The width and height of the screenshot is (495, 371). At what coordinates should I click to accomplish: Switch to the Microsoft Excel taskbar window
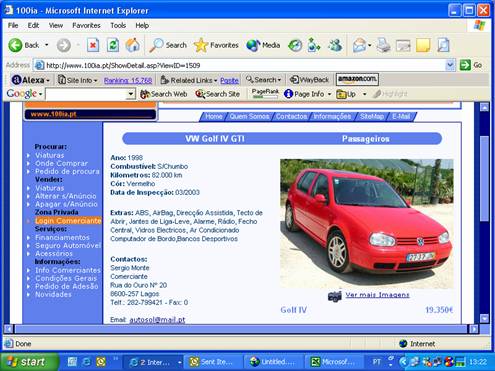point(334,362)
